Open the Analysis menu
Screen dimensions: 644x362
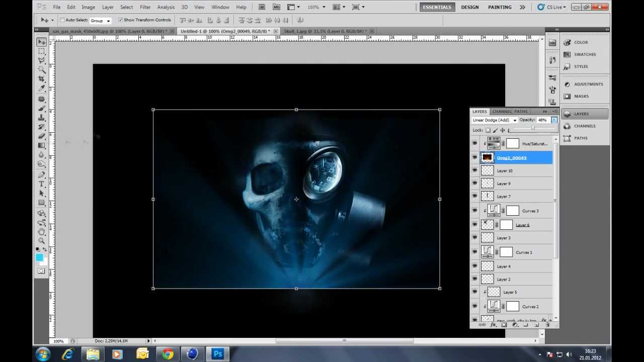166,7
